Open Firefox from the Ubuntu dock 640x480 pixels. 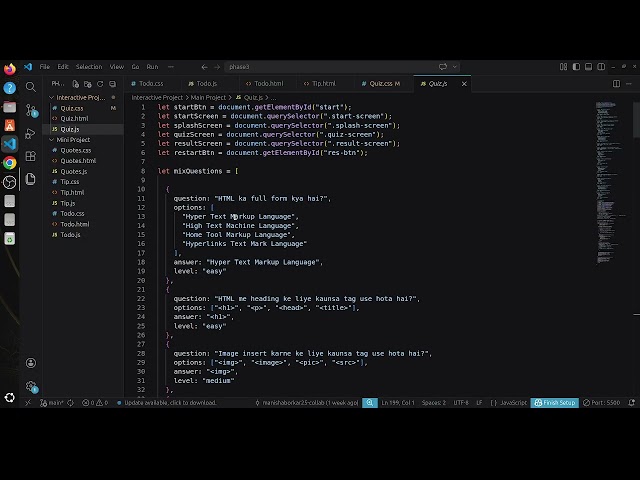click(9, 69)
